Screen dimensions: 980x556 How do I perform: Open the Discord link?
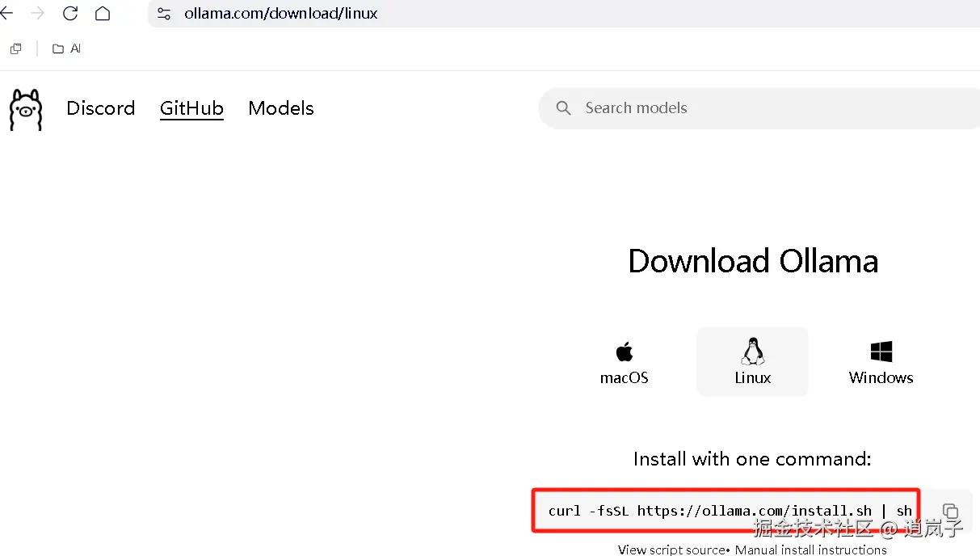pyautogui.click(x=101, y=108)
